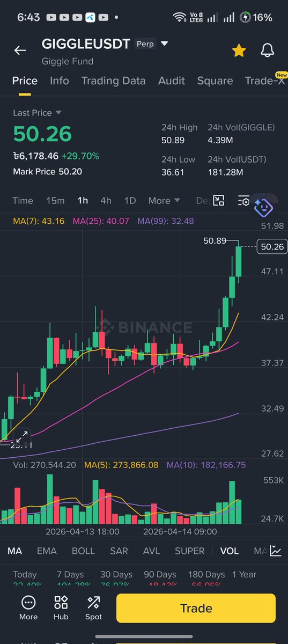Viewport: 288px width, 644px height.
Task: Select the 4h chart interval
Action: [106, 200]
